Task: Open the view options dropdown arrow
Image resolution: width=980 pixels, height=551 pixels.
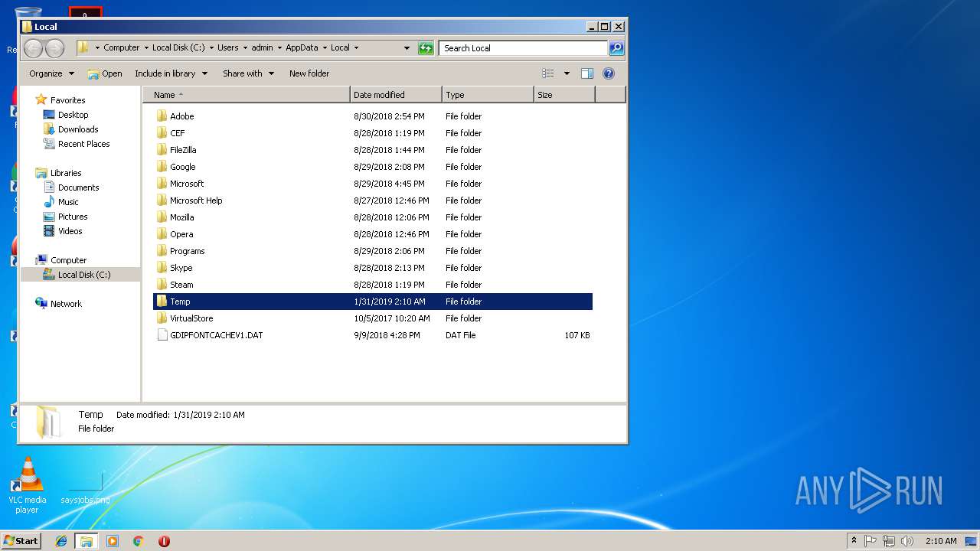Action: [567, 73]
